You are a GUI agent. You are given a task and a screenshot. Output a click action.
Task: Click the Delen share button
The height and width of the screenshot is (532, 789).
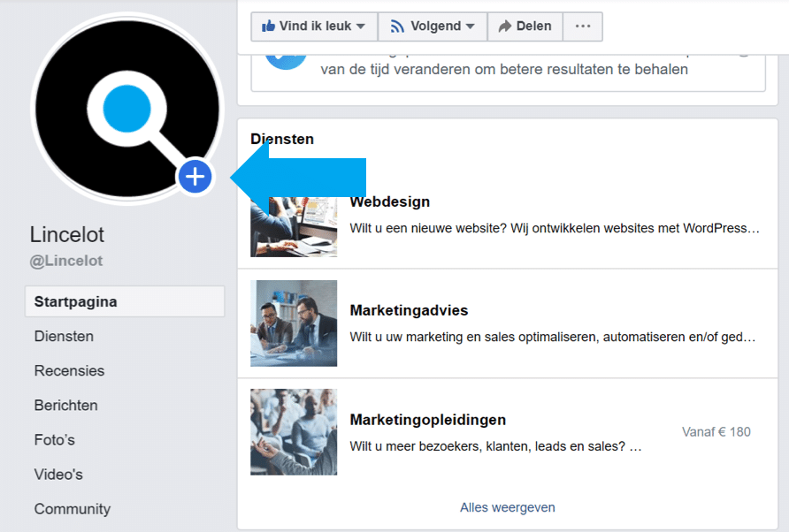[525, 27]
